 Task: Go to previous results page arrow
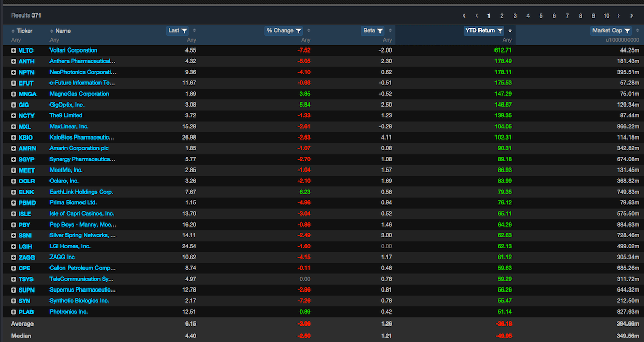476,16
